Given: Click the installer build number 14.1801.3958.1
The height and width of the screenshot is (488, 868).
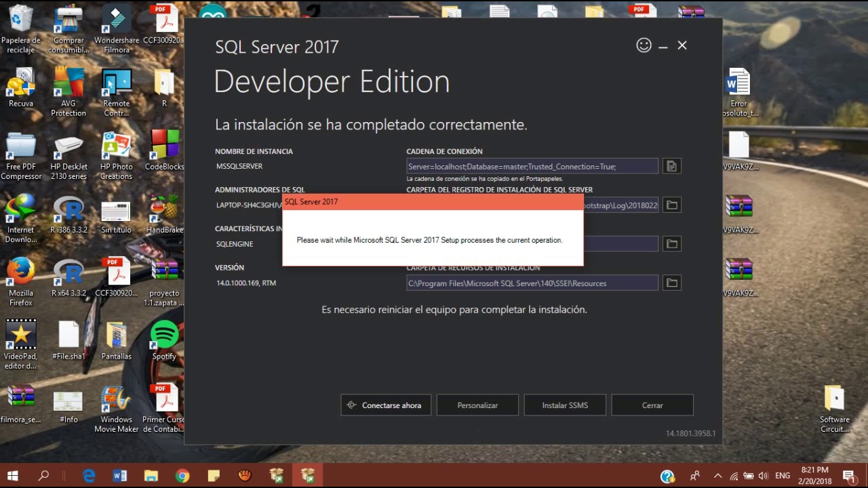Looking at the screenshot, I should [x=690, y=433].
